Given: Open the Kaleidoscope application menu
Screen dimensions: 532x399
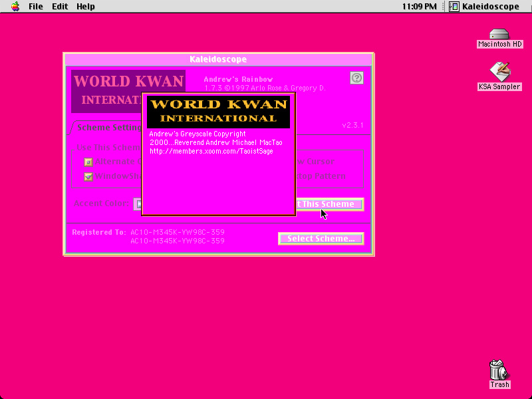Looking at the screenshot, I should [x=485, y=7].
